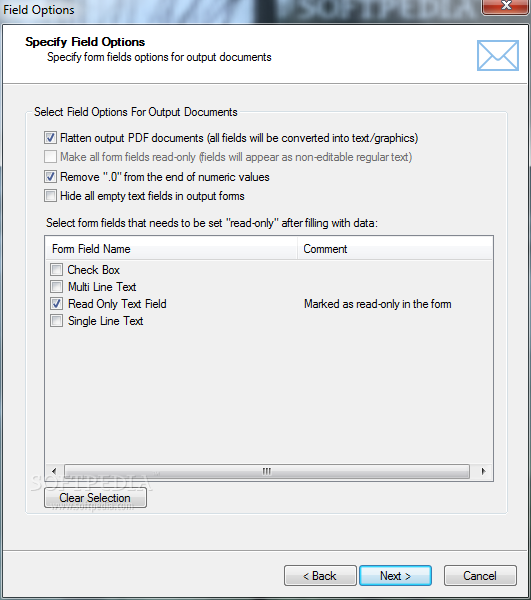
Task: Uncheck Read Only Text Field row
Action: tap(57, 303)
